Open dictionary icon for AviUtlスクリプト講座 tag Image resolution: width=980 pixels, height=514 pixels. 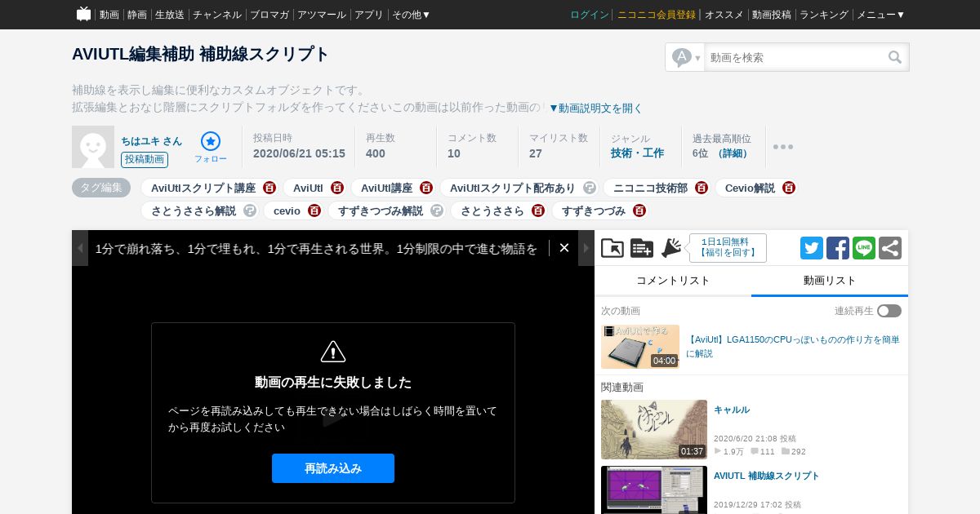coord(269,188)
